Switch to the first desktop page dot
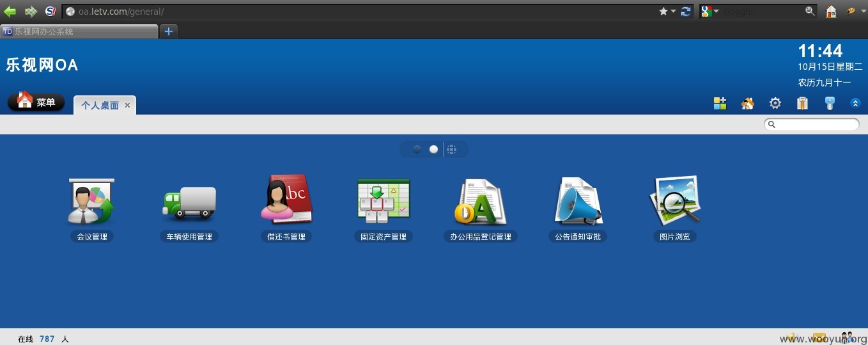Screen dimensions: 868x345 [x=417, y=149]
